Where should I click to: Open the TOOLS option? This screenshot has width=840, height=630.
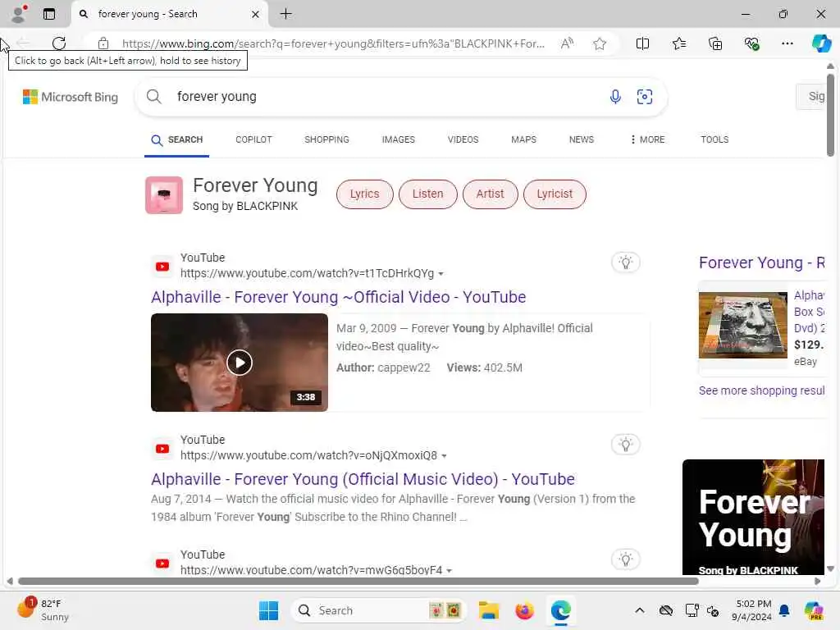714,139
